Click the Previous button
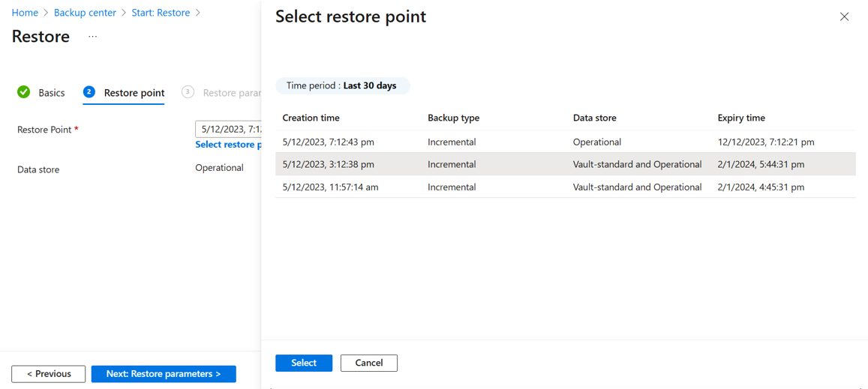Screen dimensions: 868x389 tap(49, 374)
